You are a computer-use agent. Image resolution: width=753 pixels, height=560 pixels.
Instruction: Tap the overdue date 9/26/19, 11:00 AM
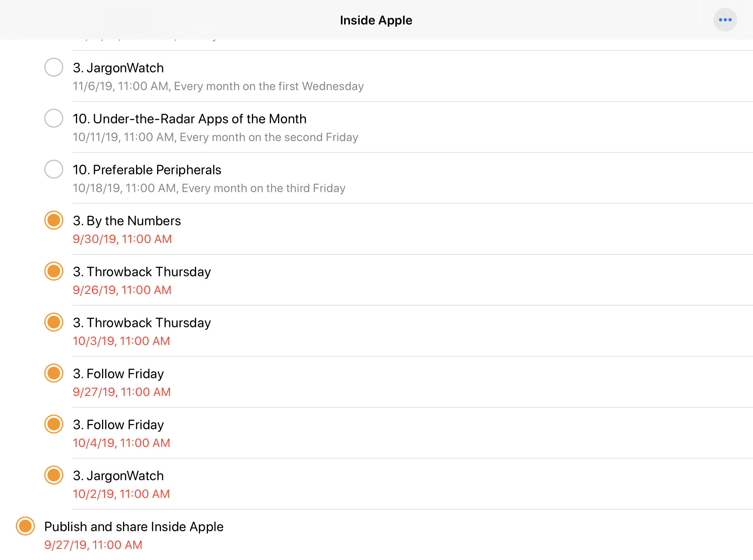(x=122, y=290)
